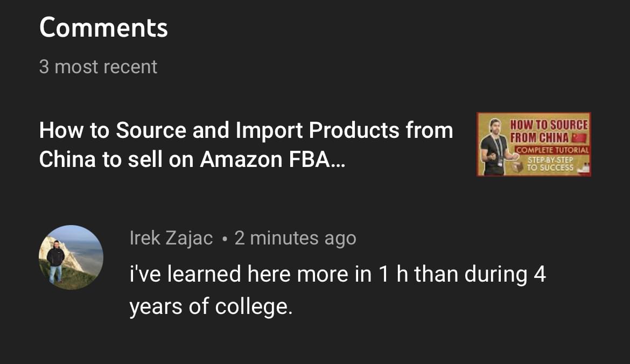The width and height of the screenshot is (630, 364).
Task: Click the cardboard box graphic in the thumbnail
Action: click(517, 167)
